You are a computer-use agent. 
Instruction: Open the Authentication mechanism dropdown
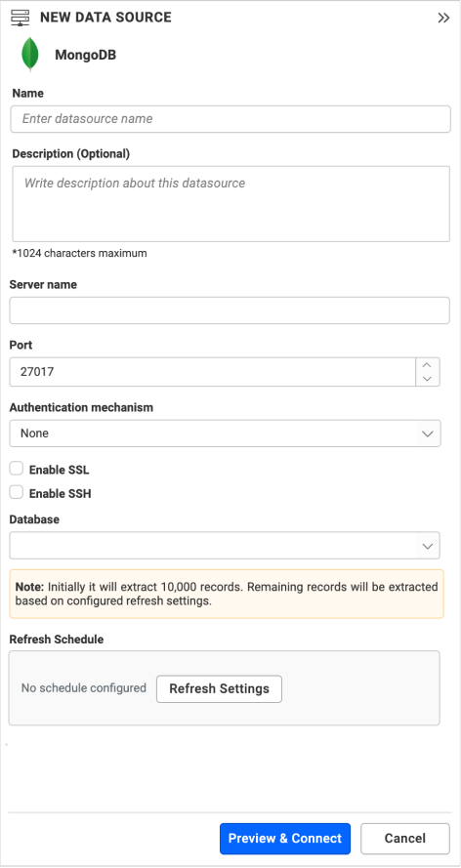(226, 434)
